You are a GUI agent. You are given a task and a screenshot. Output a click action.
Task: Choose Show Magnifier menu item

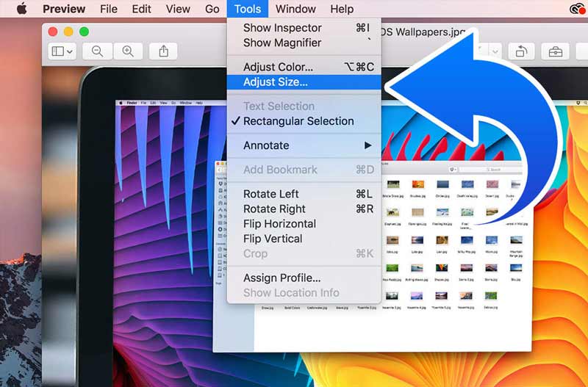click(x=304, y=43)
